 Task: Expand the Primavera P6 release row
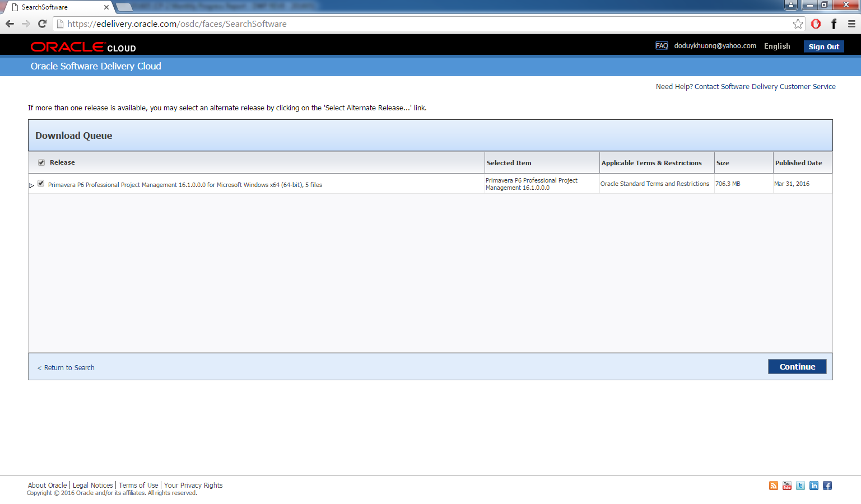32,185
